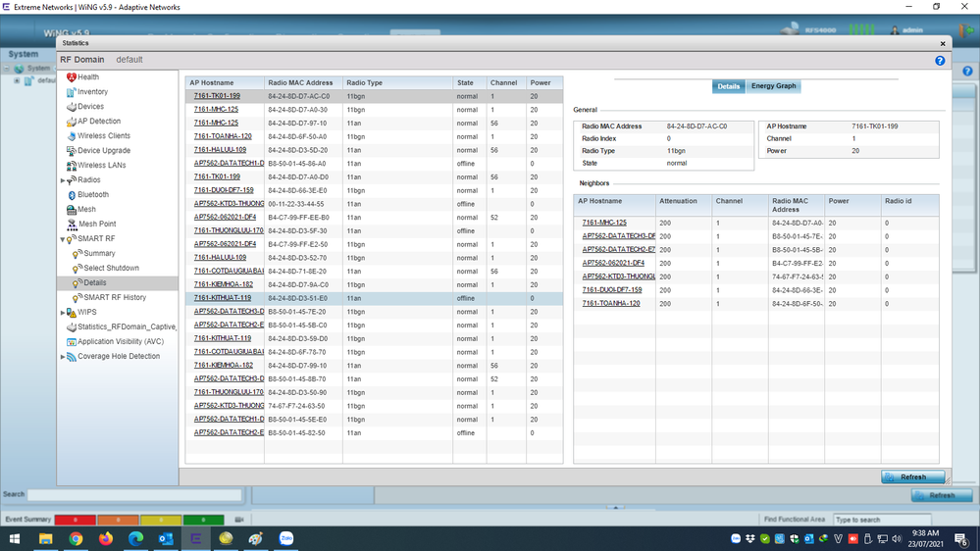The width and height of the screenshot is (980, 551).
Task: Collapse the SMART RF tree node
Action: (x=63, y=239)
